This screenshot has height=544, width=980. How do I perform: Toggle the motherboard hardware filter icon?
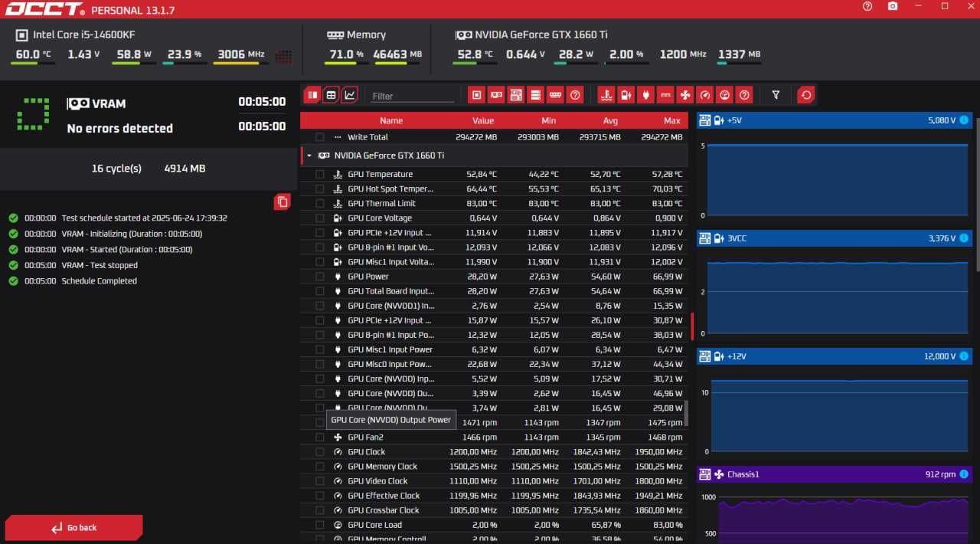[x=516, y=95]
